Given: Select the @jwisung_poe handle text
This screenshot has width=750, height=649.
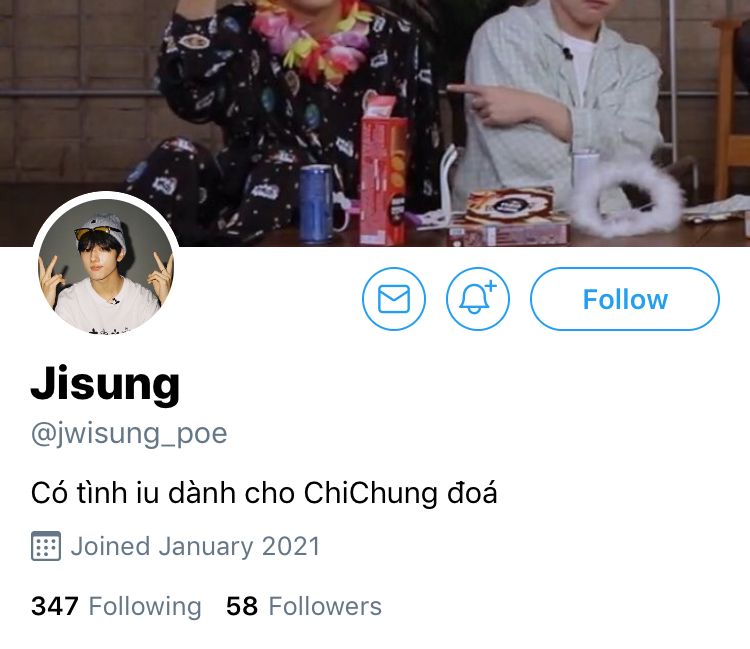Looking at the screenshot, I should [129, 434].
